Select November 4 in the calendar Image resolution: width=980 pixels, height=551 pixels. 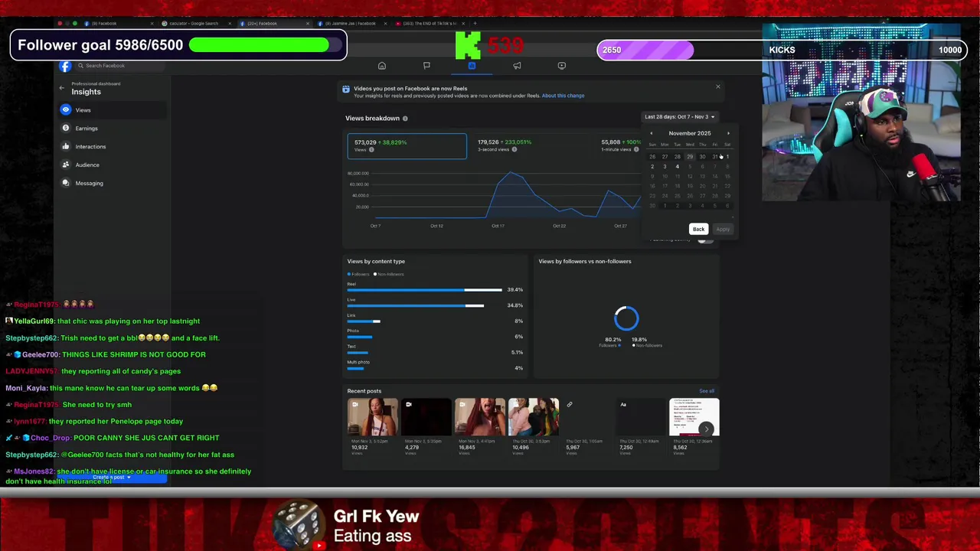(677, 167)
